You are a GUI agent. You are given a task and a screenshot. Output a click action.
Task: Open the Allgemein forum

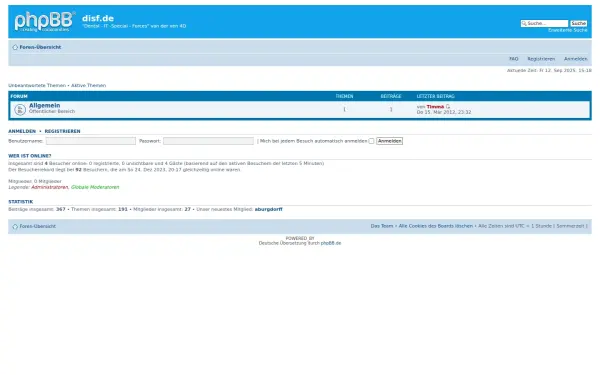tap(44, 105)
